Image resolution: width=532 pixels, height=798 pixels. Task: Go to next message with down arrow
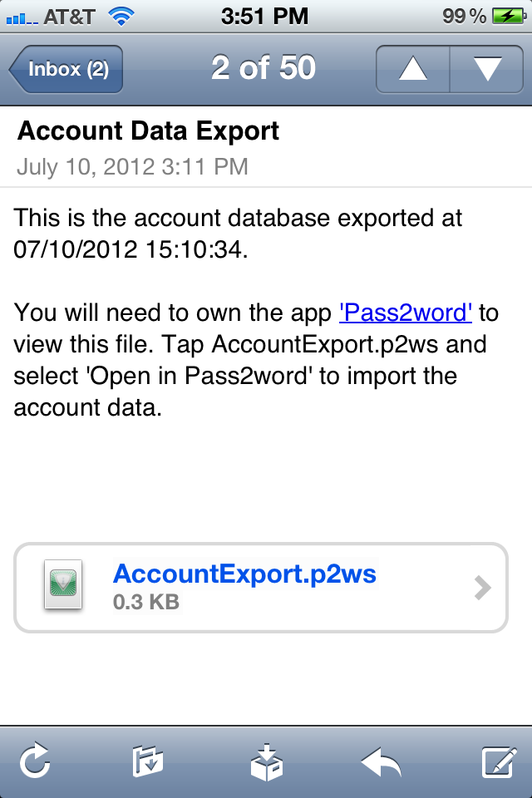(x=486, y=68)
